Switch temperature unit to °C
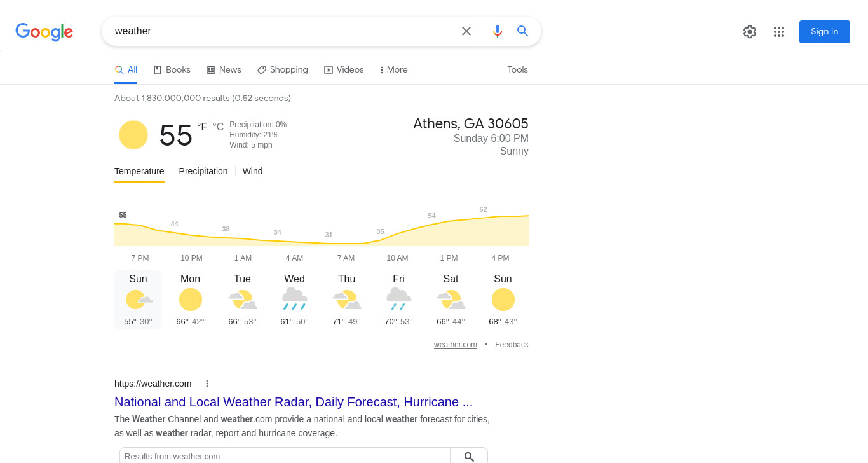 218,127
